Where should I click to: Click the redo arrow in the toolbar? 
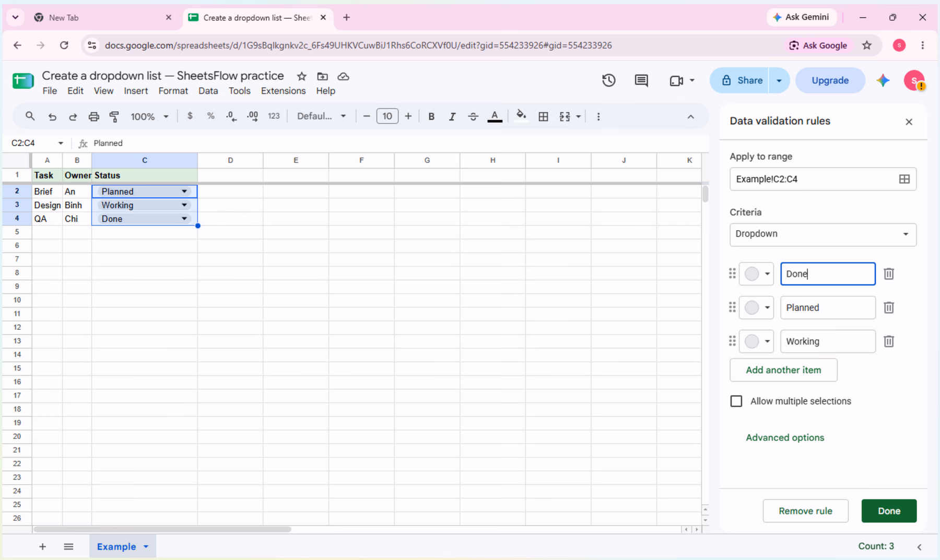pyautogui.click(x=73, y=116)
